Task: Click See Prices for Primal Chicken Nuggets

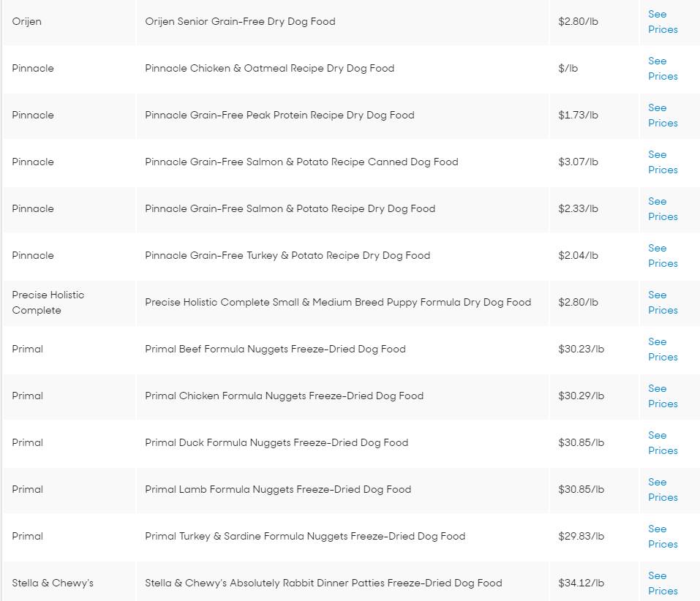Action: [x=663, y=396]
